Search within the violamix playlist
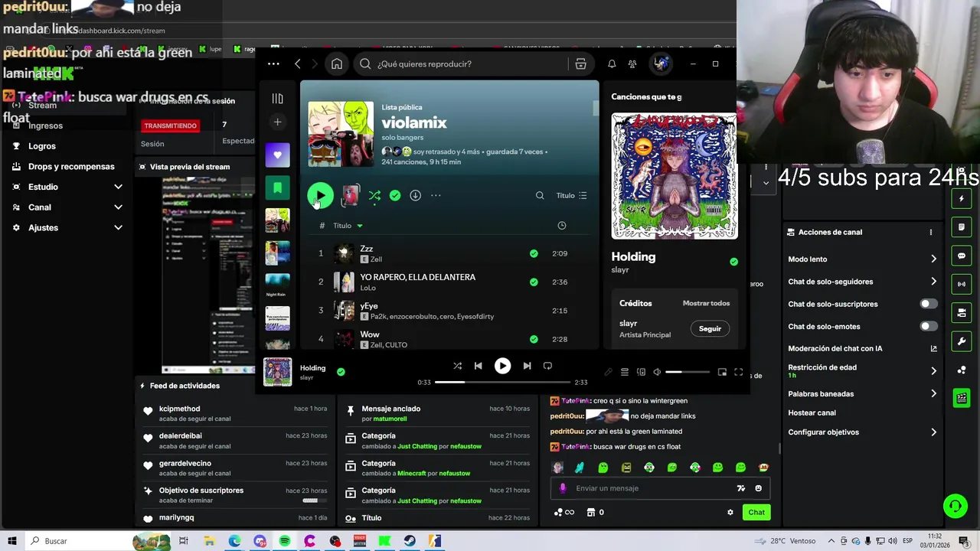This screenshot has width=980, height=551. (x=540, y=196)
